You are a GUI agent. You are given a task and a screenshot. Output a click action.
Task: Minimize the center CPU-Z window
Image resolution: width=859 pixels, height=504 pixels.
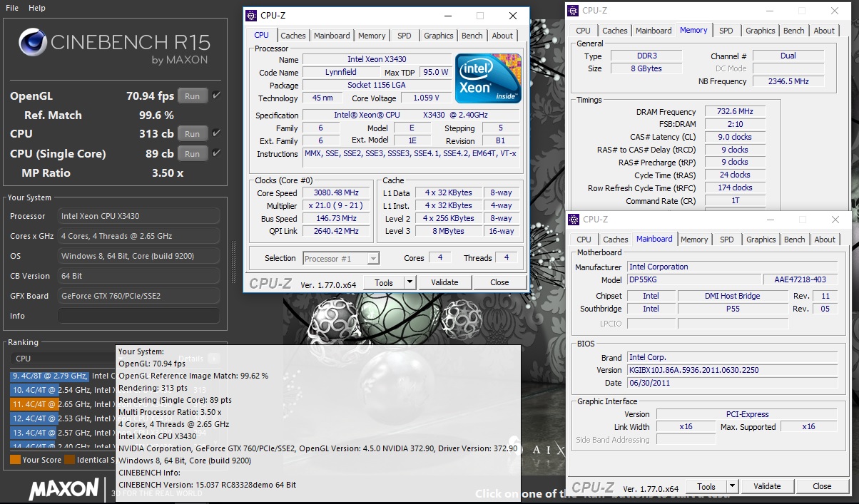point(447,16)
